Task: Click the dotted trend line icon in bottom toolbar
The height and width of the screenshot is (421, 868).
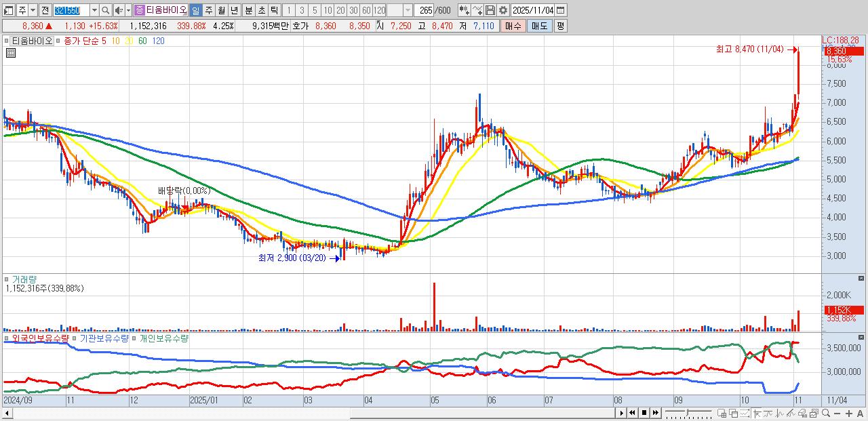Action: coord(745,413)
